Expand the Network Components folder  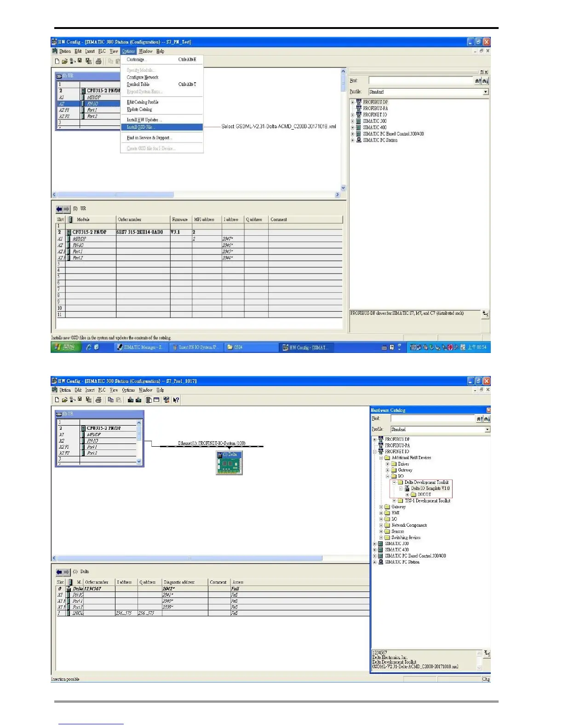pyautogui.click(x=381, y=525)
